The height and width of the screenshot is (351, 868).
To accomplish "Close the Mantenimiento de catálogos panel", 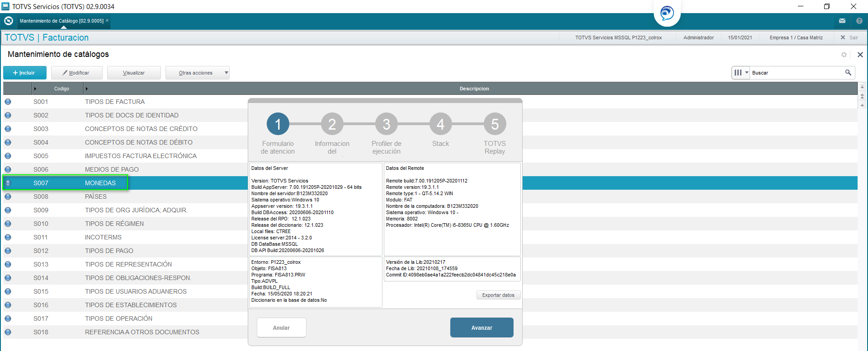I will click(x=860, y=55).
